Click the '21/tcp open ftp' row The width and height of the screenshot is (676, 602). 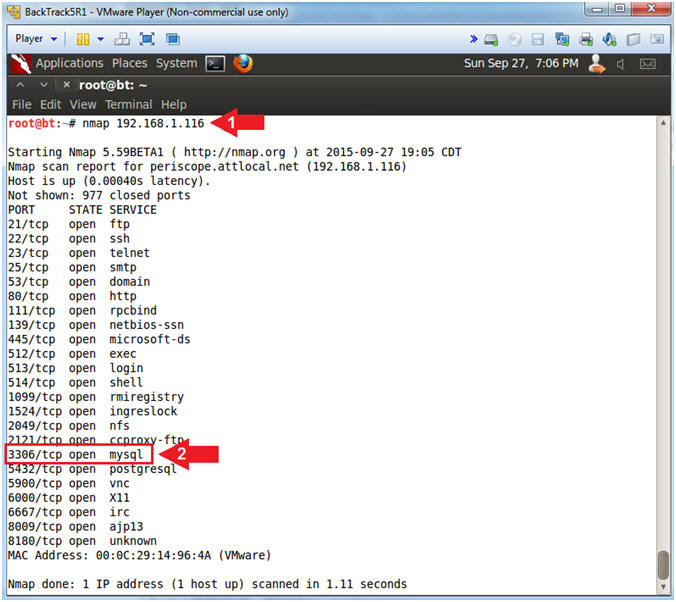pyautogui.click(x=69, y=225)
